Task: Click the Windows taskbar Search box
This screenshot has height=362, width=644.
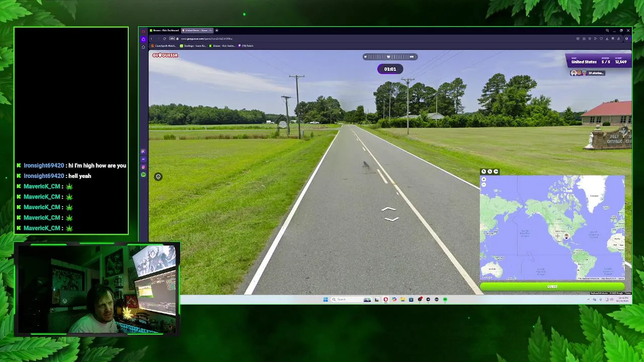Action: tap(352, 299)
